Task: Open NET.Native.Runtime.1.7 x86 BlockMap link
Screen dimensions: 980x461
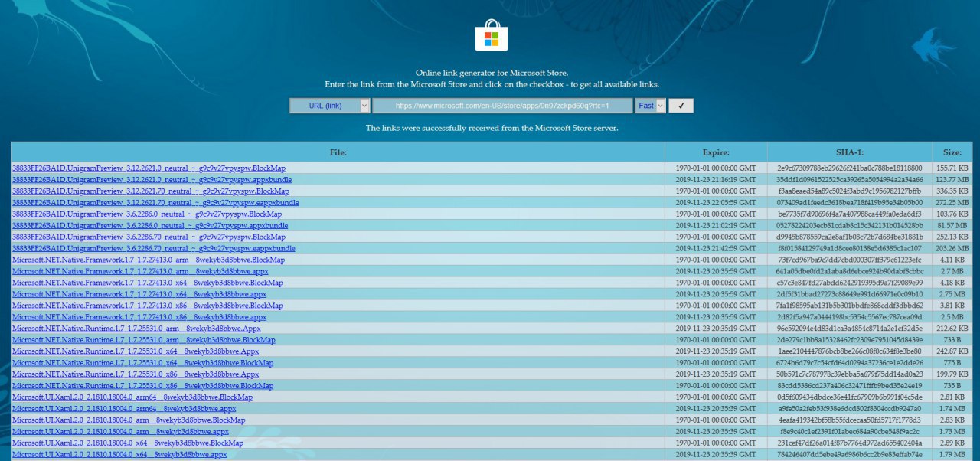Action: (143, 386)
